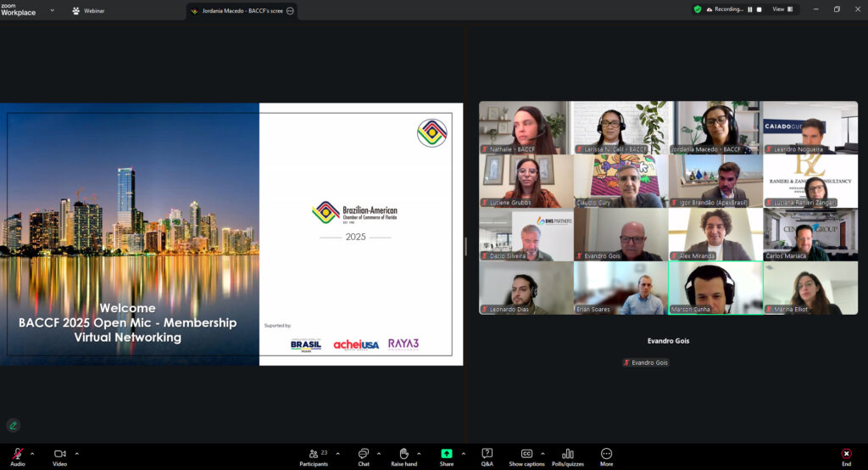Click the red End meeting button
This screenshot has height=470, width=868.
coord(846,454)
